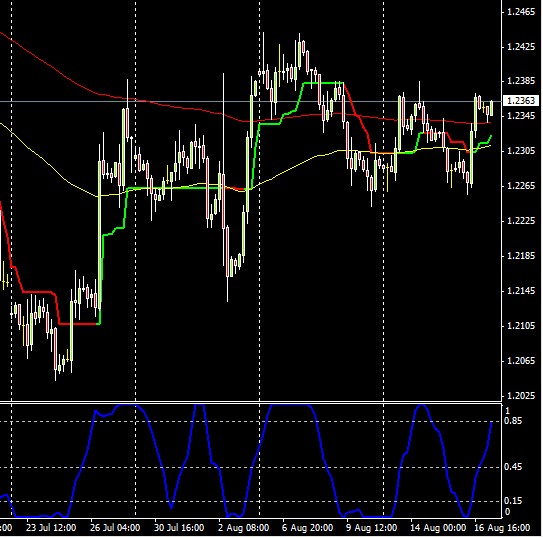Click the 30 Jul 16:00 time label
Viewport: 543px width, 538px height.
(179, 528)
